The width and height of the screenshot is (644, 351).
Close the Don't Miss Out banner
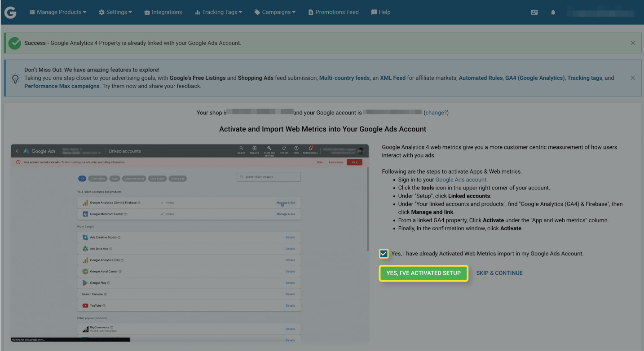[633, 78]
